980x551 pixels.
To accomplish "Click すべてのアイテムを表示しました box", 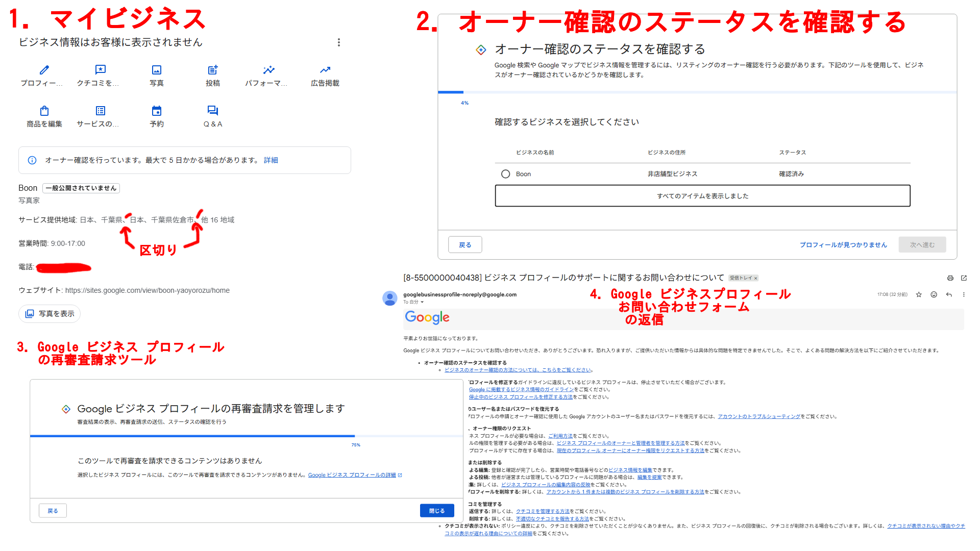I will pyautogui.click(x=702, y=196).
